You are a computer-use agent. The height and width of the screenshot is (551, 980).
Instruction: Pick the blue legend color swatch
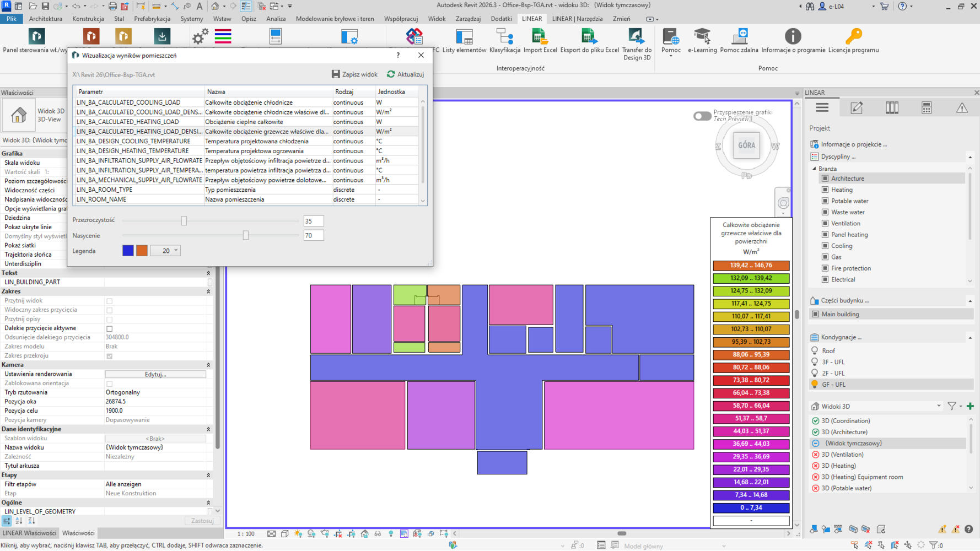(x=128, y=251)
